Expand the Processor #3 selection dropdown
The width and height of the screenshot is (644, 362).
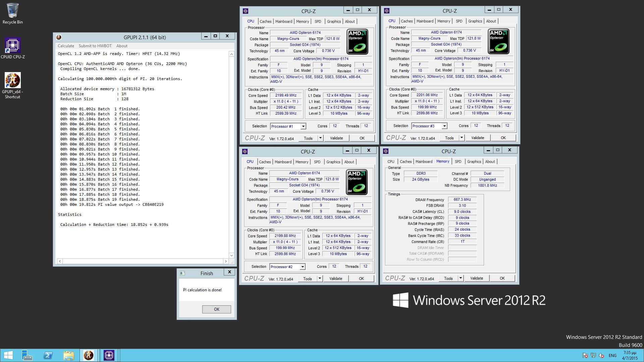point(444,126)
